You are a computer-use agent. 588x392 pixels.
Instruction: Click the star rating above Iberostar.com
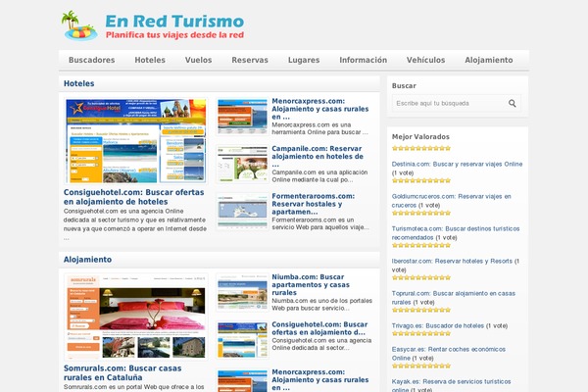(421, 245)
